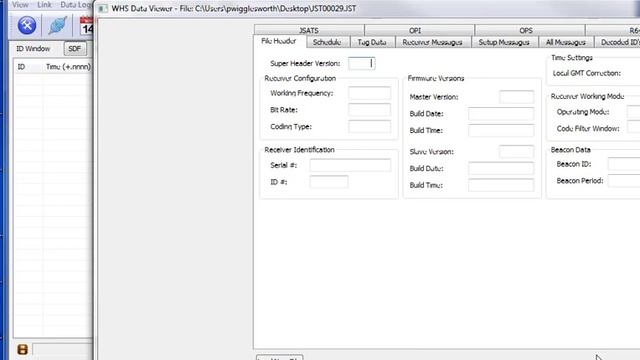Click the Receiver Configuration group label
640x360 pixels.
pyautogui.click(x=300, y=78)
